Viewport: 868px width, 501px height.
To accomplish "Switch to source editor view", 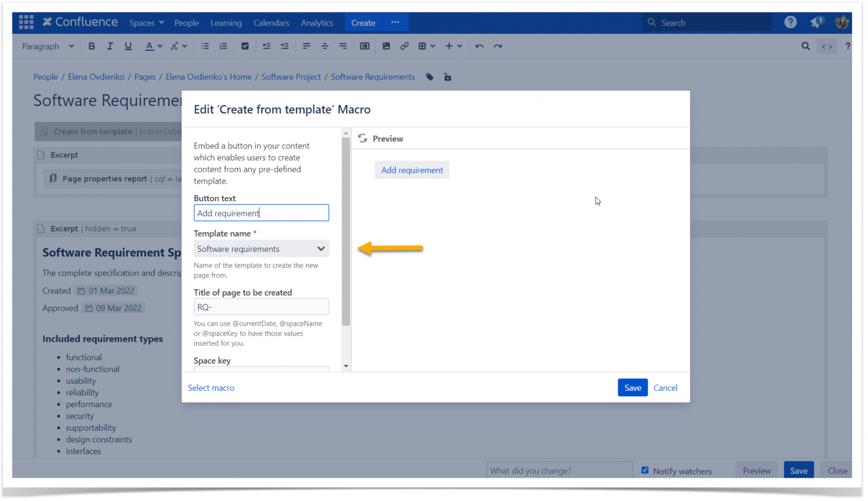I will click(827, 46).
